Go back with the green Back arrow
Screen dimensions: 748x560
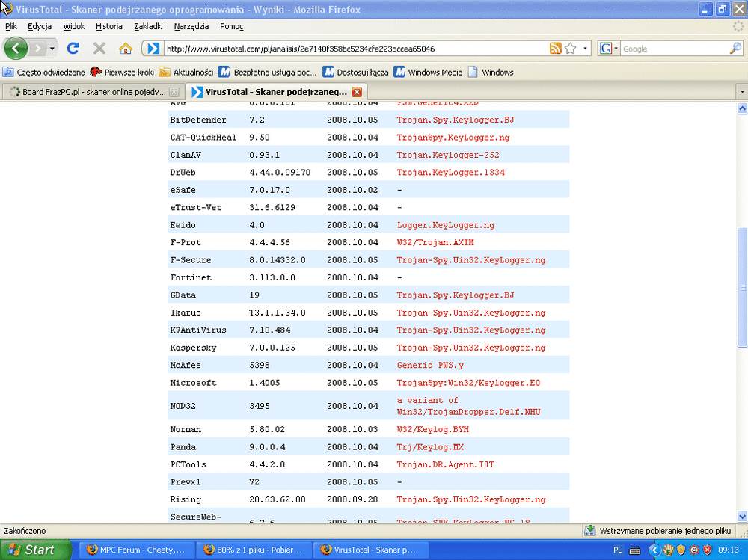pyautogui.click(x=16, y=48)
